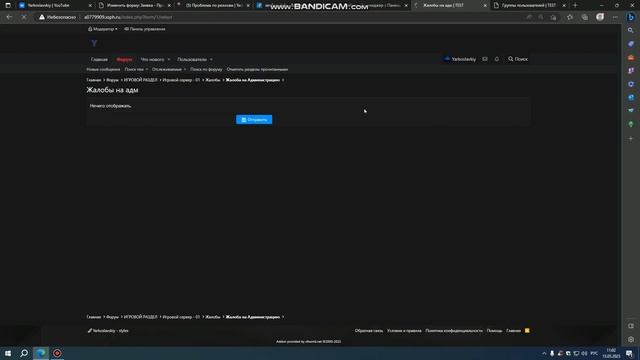Switch the 'РУС' input language indicator
Image resolution: width=640 pixels, height=360 pixels.
click(594, 353)
